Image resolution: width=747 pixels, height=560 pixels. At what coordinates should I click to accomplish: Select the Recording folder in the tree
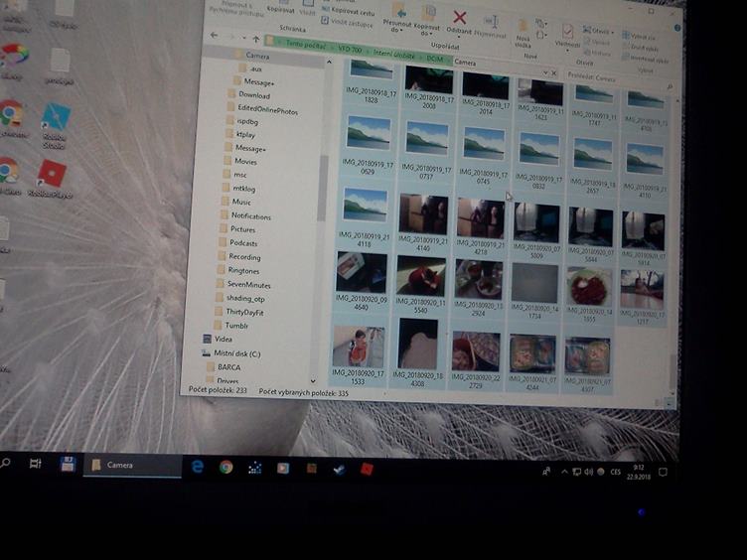[244, 256]
